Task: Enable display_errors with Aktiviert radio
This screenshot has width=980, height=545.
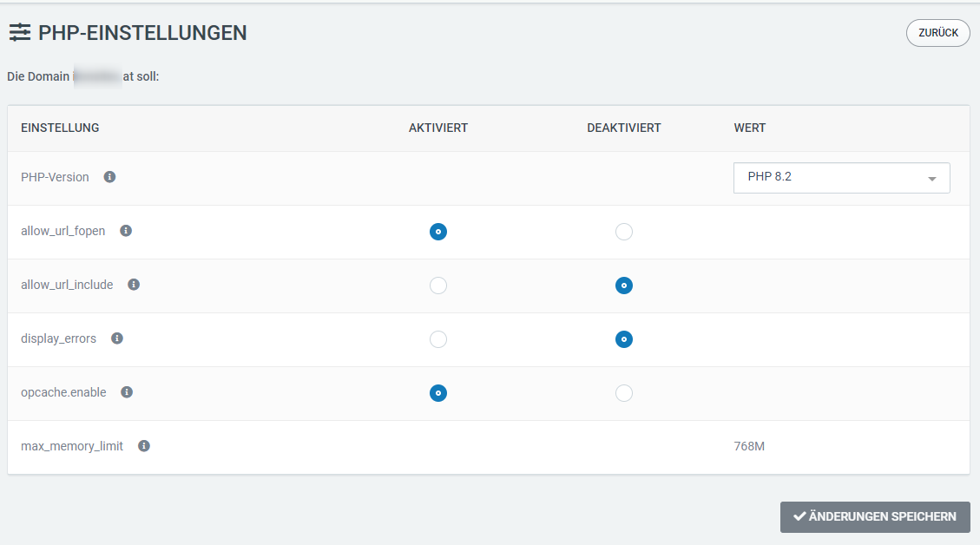Action: tap(438, 339)
